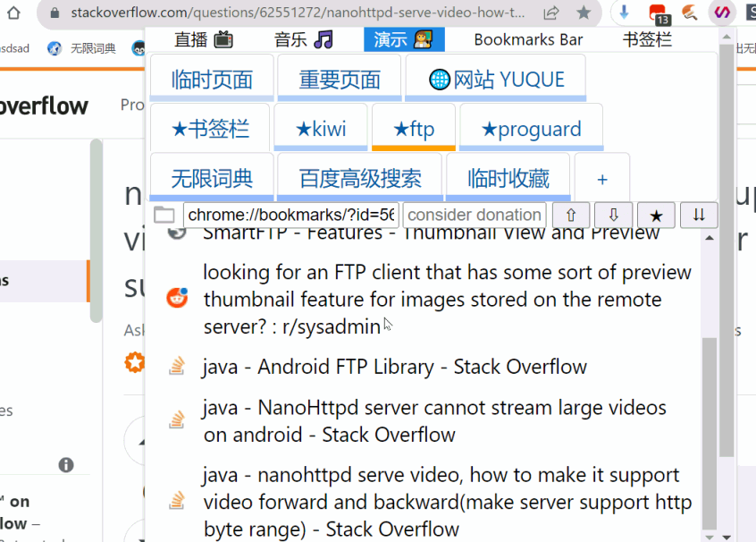Click the move-up arrow button

[571, 215]
